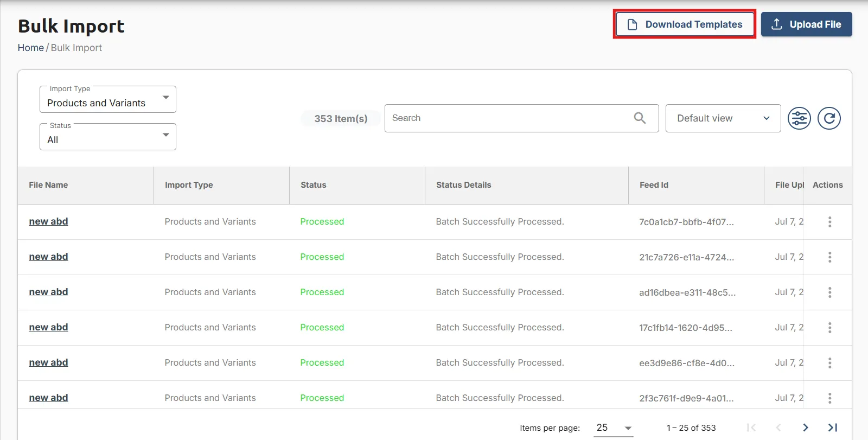Open the Status filter dropdown
Screen dimensions: 868x440
click(108, 137)
